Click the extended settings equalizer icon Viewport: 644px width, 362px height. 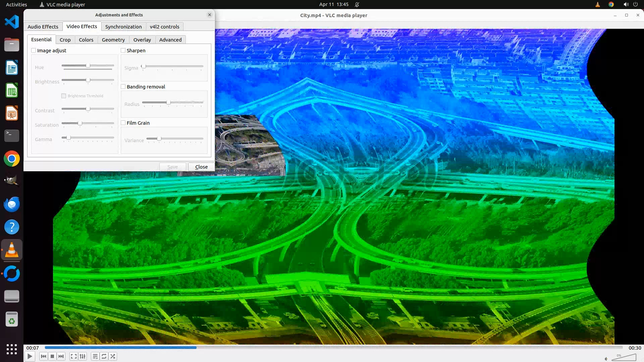point(83,356)
